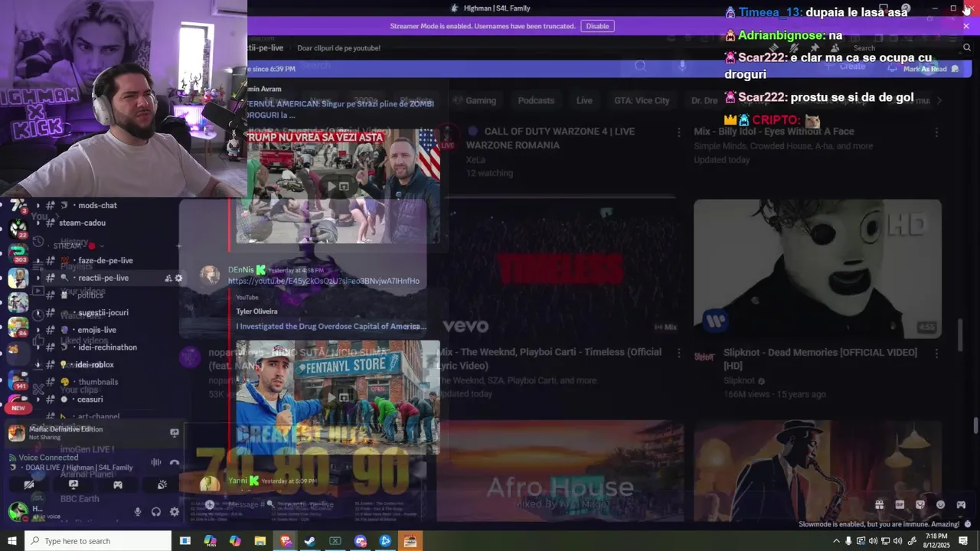Expand threads arrow beside idei-roblox
The width and height of the screenshot is (980, 551).
(37, 365)
